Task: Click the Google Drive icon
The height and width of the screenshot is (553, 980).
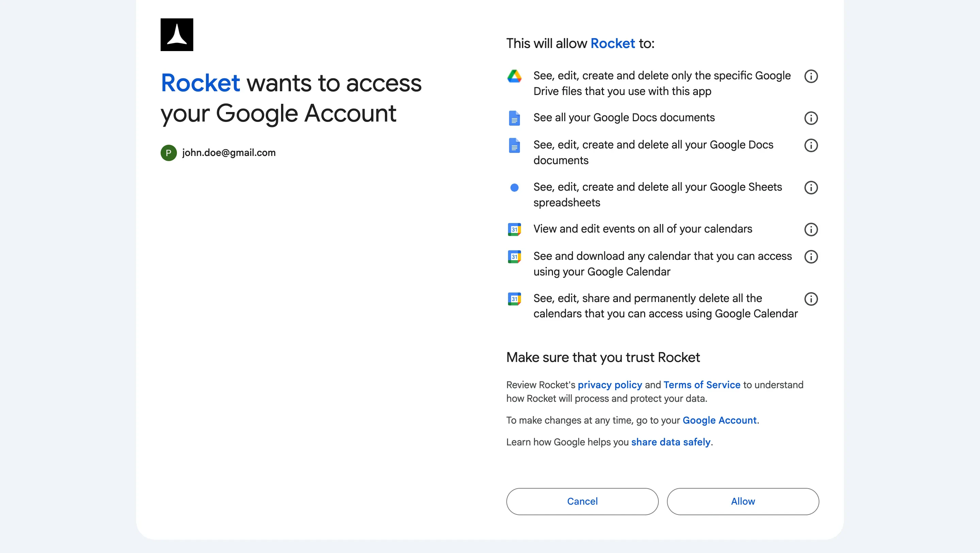Action: (x=514, y=76)
